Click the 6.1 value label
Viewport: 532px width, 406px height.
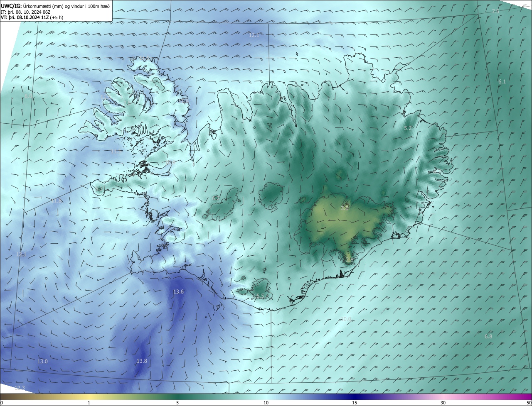[502, 82]
